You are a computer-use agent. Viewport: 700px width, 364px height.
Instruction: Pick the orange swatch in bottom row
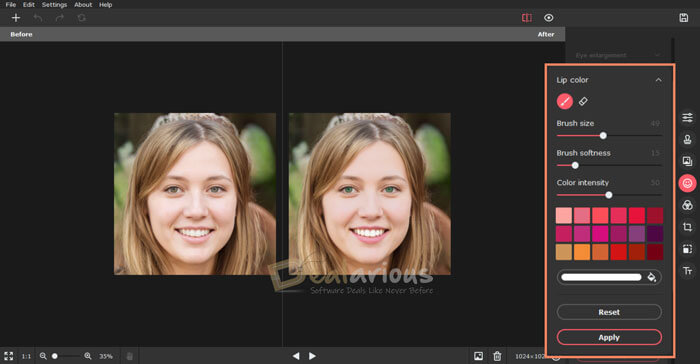[582, 252]
